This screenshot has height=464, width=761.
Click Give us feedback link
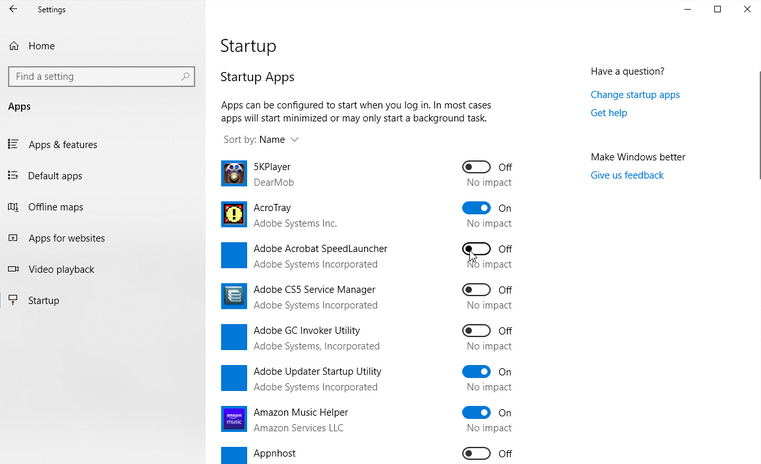pos(627,175)
